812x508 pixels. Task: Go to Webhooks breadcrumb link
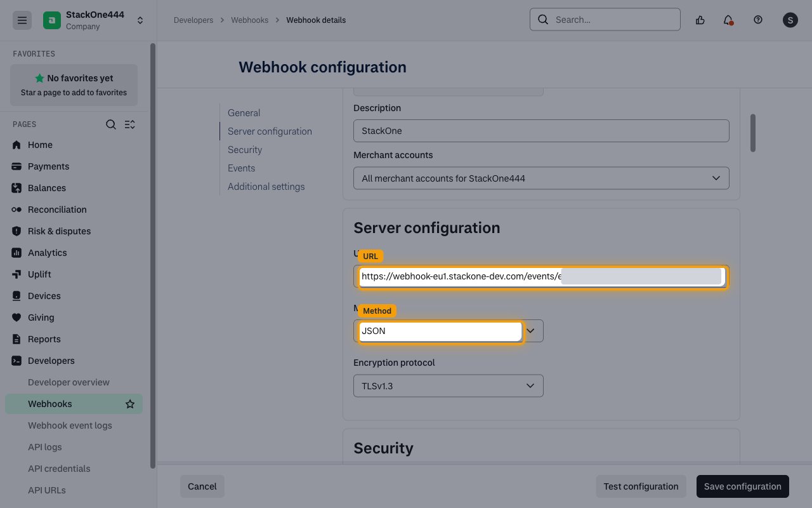[250, 20]
